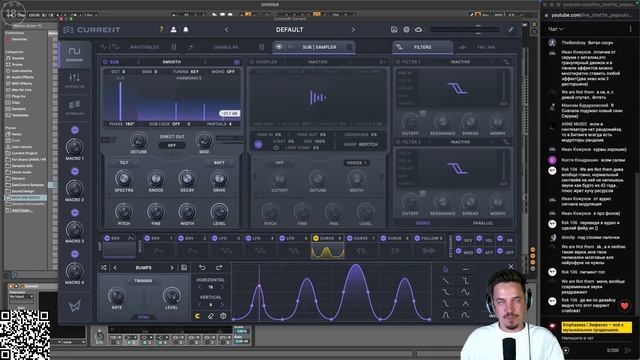Screen dimensions: 640x360
Task: Switch Sub type to next from SMOOTH
Action: 205,62
